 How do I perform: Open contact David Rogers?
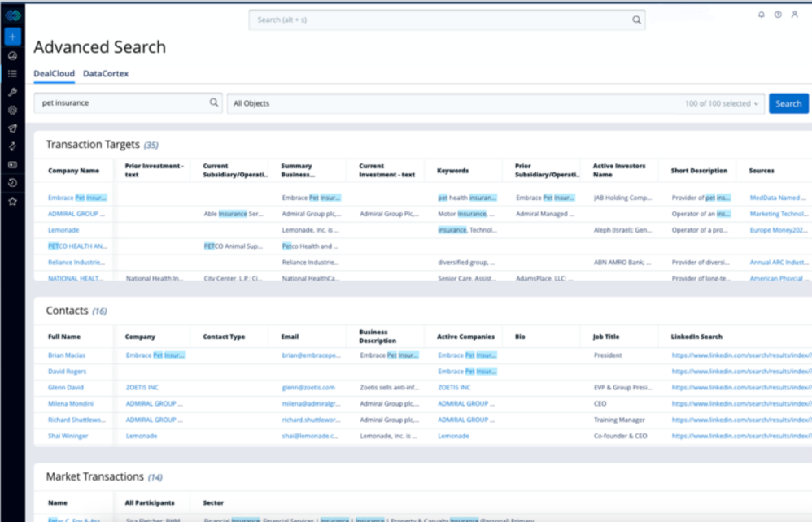pos(67,371)
